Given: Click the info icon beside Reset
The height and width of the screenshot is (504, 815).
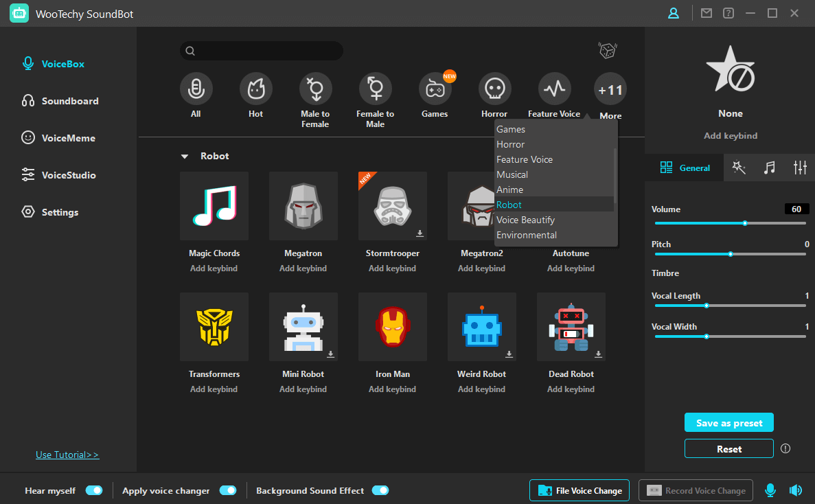Looking at the screenshot, I should (785, 448).
